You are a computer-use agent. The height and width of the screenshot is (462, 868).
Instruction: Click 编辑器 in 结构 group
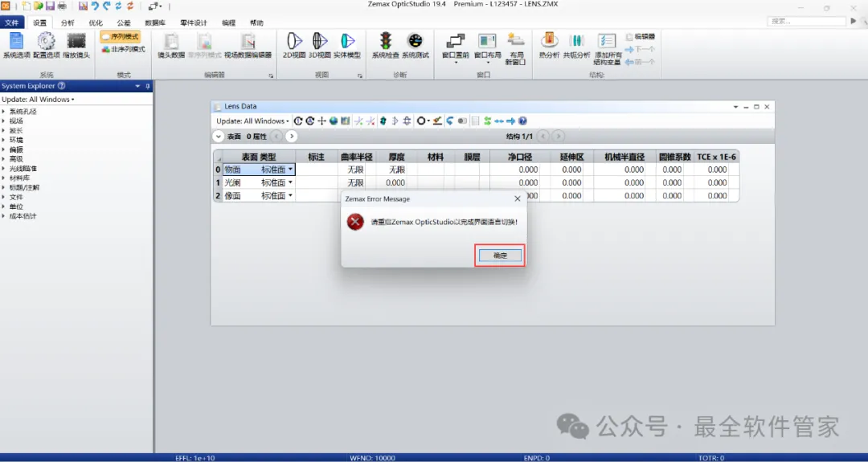pyautogui.click(x=641, y=36)
